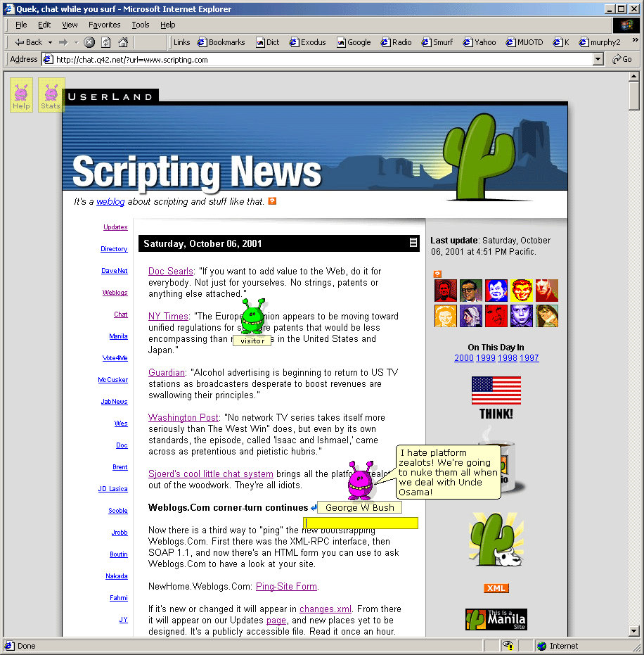The image size is (644, 655).
Task: Click the Help alien icon
Action: point(21,95)
